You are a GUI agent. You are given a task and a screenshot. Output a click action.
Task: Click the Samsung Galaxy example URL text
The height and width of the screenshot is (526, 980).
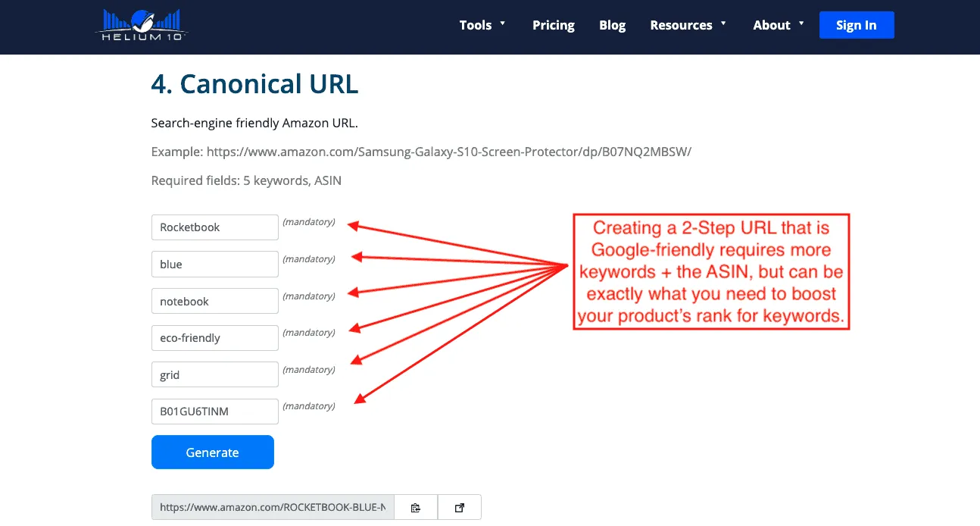point(448,152)
